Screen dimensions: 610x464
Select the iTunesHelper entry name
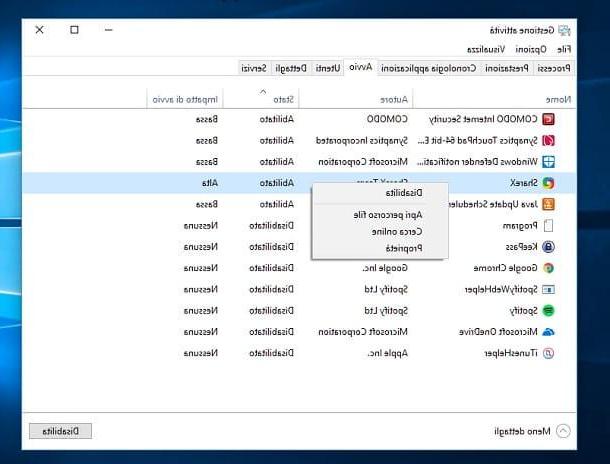pyautogui.click(x=511, y=353)
